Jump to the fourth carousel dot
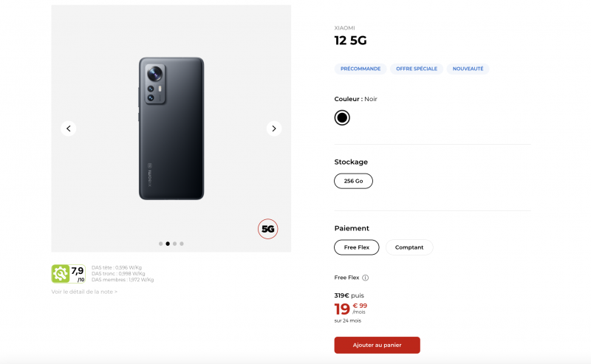This screenshot has height=364, width=591. [x=182, y=243]
